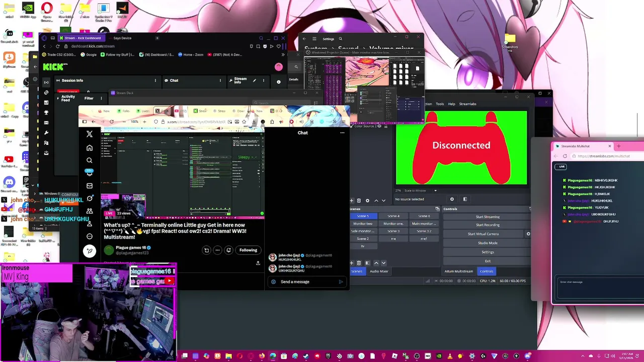Open the Tools menu in OBS
The image size is (644, 362).
(x=440, y=104)
